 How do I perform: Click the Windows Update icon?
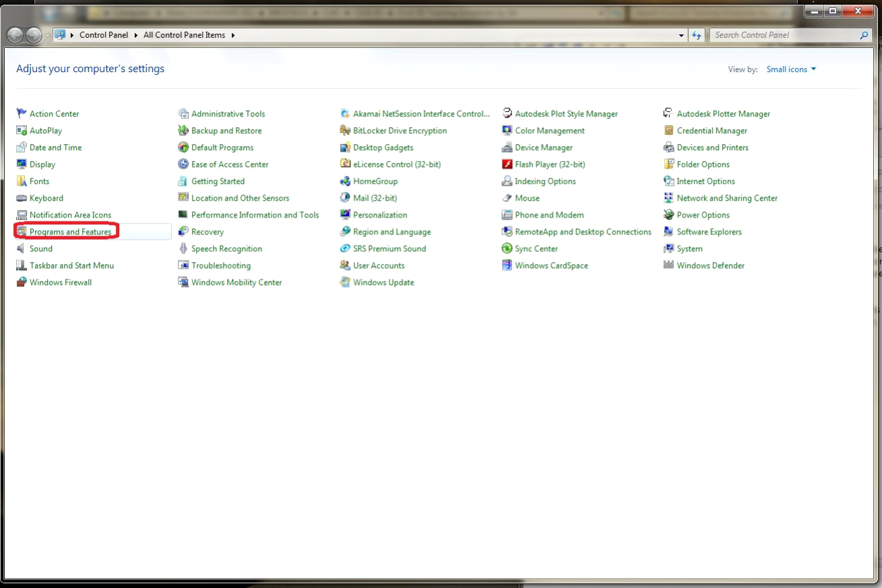tap(345, 282)
